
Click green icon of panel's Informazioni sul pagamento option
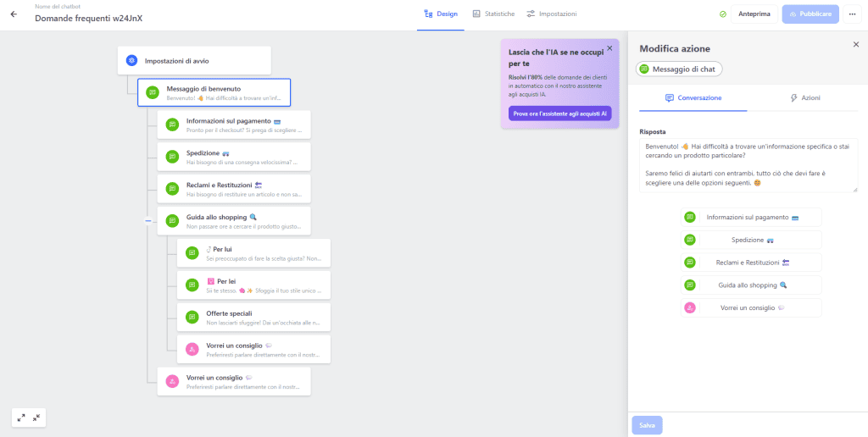690,218
